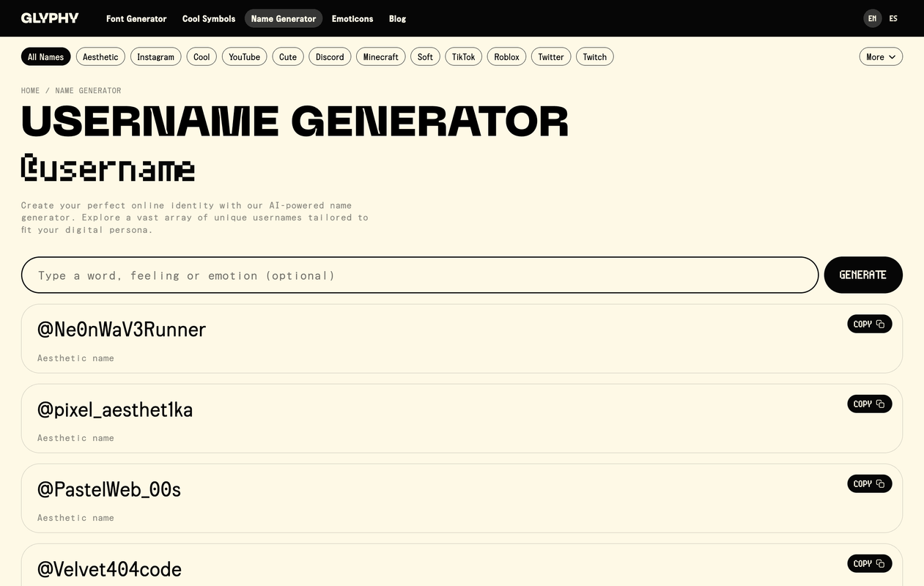Click 'Aesthetic name' label under @pixel_aesthet1ka
This screenshot has height=586, width=924.
75,438
